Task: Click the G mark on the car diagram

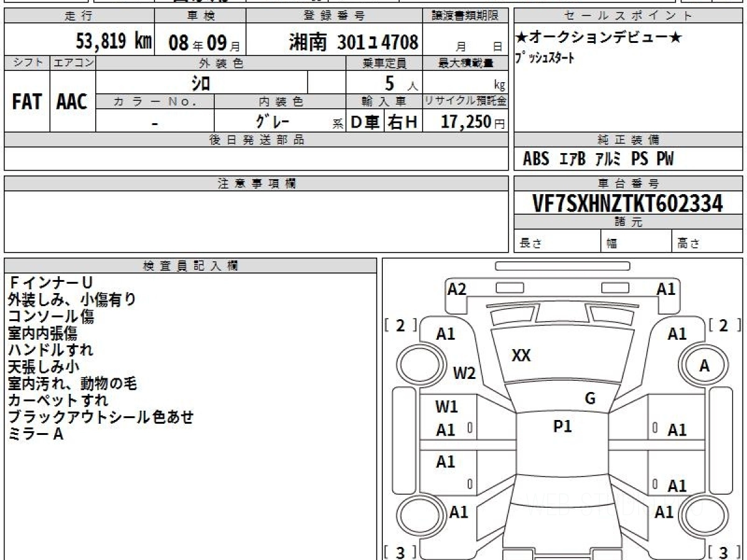Action: [590, 399]
